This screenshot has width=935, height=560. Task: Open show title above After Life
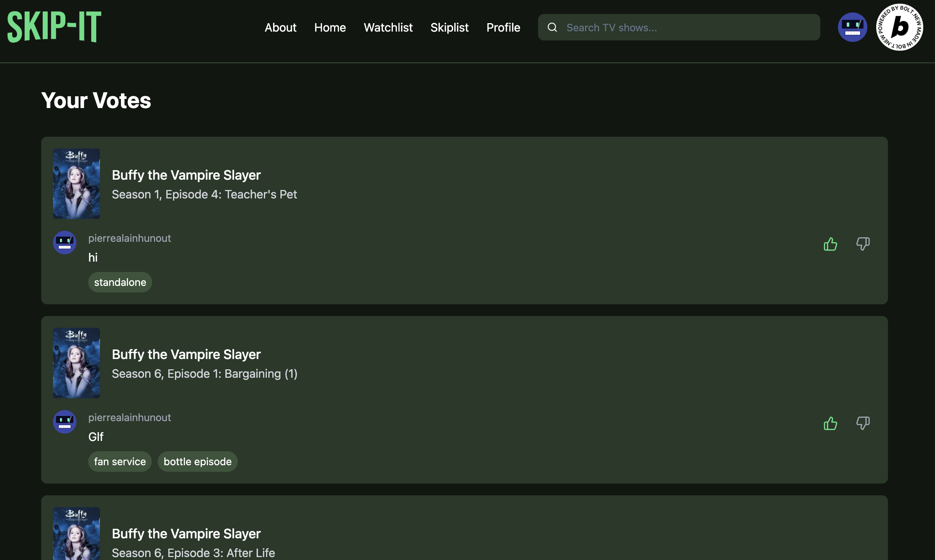pos(186,534)
